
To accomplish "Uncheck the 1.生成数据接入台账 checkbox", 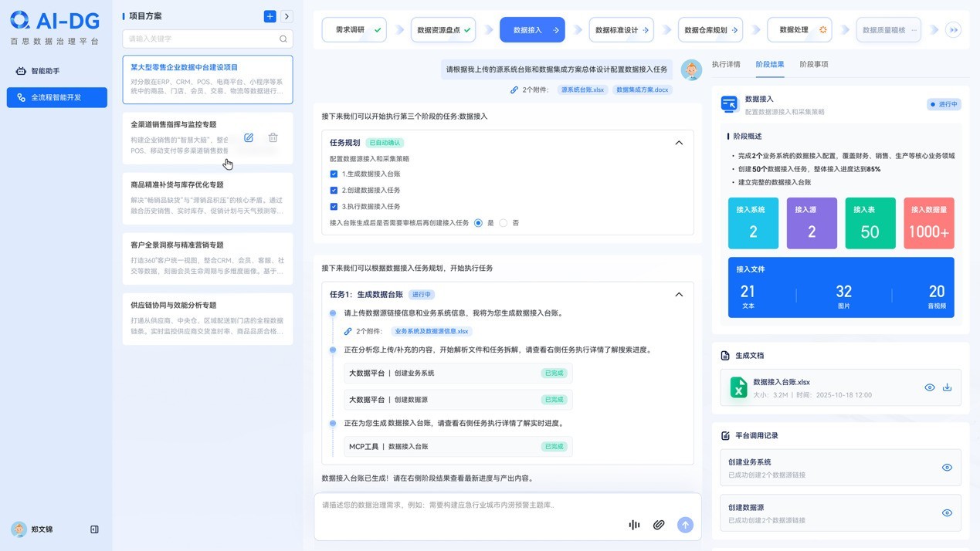I will pos(334,174).
